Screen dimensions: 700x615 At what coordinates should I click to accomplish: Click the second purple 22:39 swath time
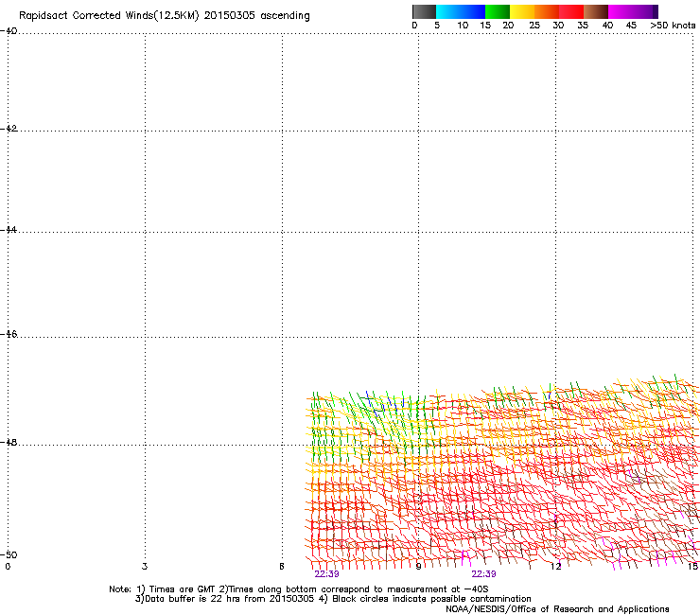coord(484,574)
